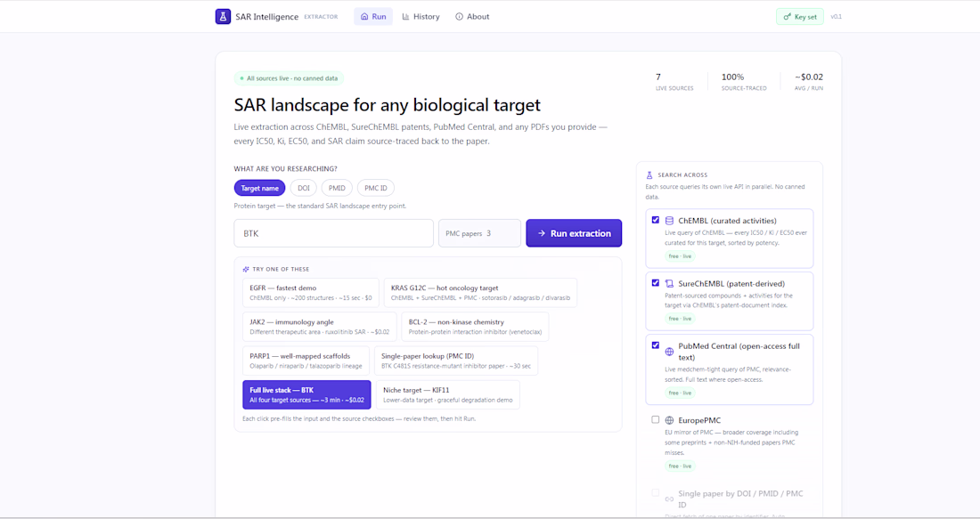
Task: Open the Run tab
Action: tap(373, 16)
